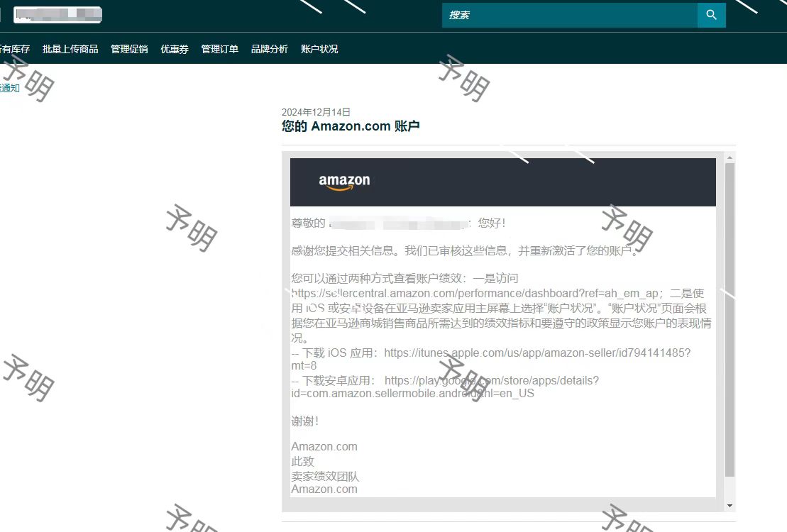Open the iTunes amazon-seller app URL
This screenshot has height=532, width=787.
(x=491, y=360)
